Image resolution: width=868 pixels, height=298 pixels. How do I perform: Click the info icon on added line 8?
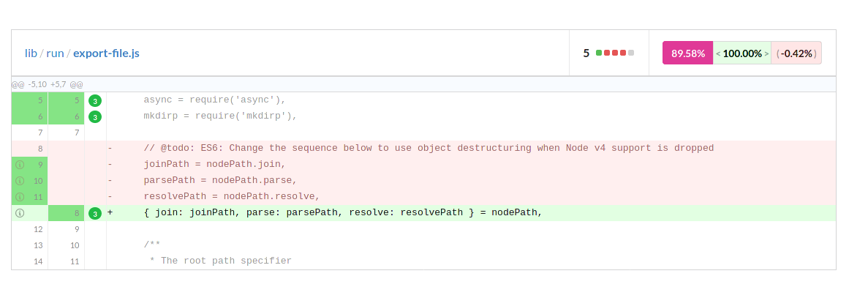[20, 212]
